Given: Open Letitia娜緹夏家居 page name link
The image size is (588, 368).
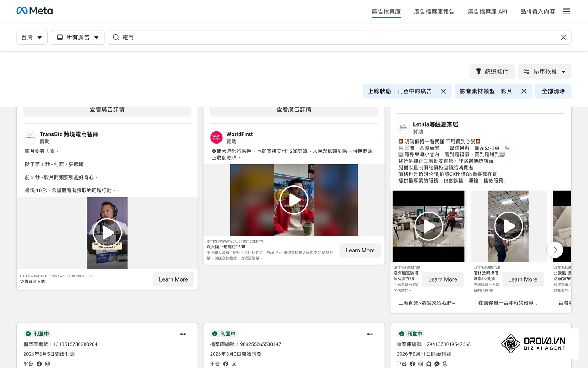Looking at the screenshot, I should tap(435, 124).
